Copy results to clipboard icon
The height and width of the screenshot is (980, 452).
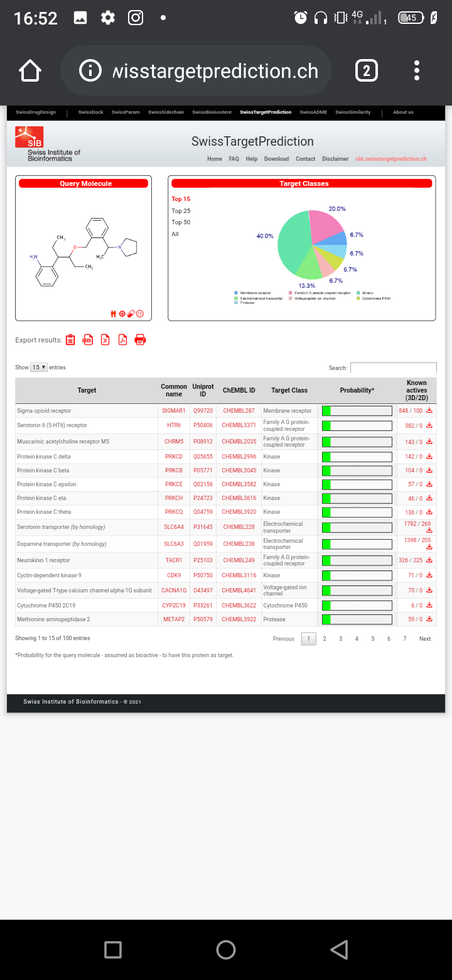click(70, 340)
